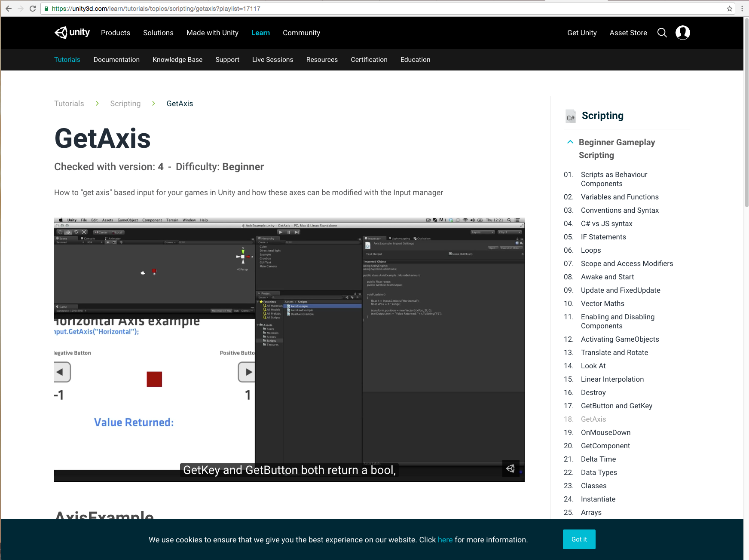Switch to the Documentation tab

pos(116,60)
